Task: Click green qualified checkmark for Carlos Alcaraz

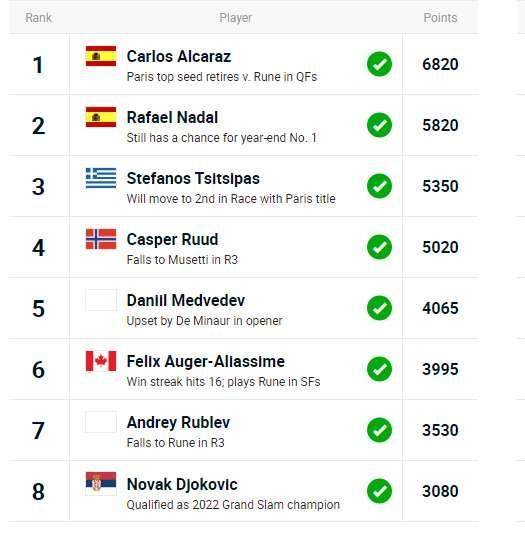Action: coord(380,64)
